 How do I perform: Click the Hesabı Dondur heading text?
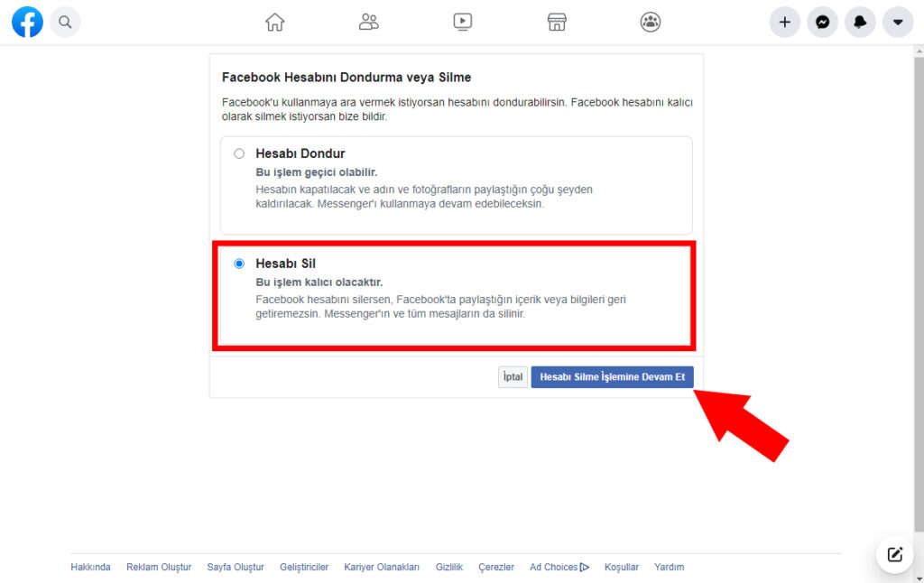pos(300,153)
